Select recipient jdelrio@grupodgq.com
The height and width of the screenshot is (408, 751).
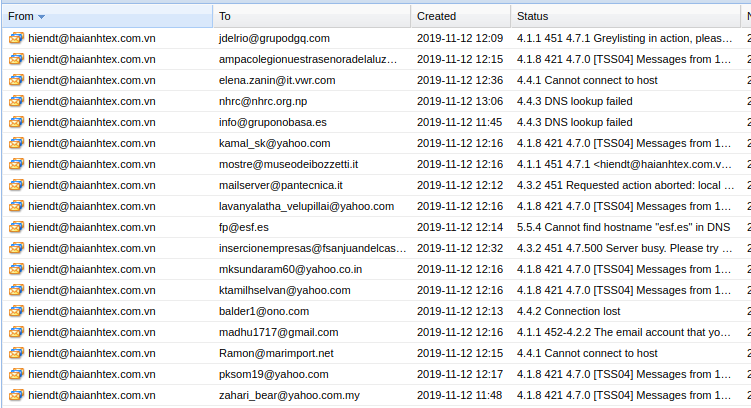coord(274,38)
